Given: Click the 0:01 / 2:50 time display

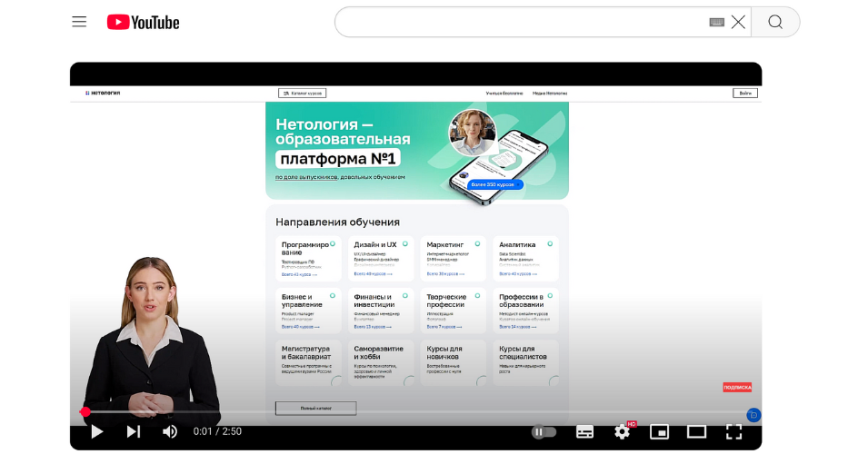Looking at the screenshot, I should pyautogui.click(x=217, y=431).
